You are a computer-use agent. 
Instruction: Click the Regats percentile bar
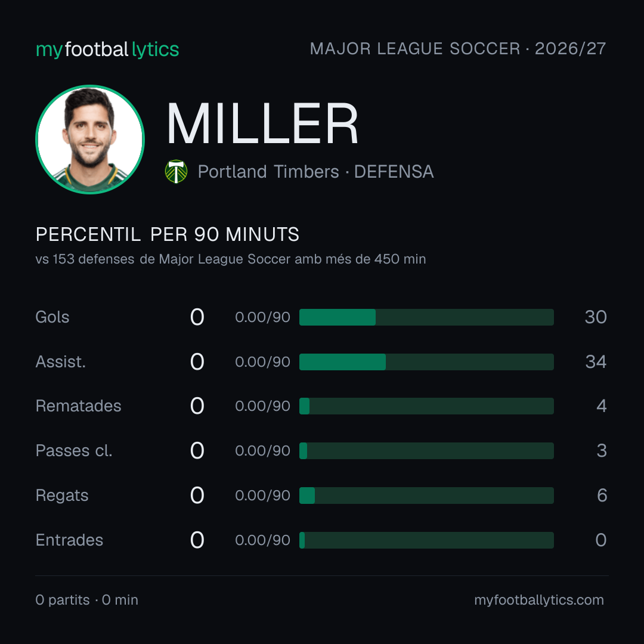point(426,496)
